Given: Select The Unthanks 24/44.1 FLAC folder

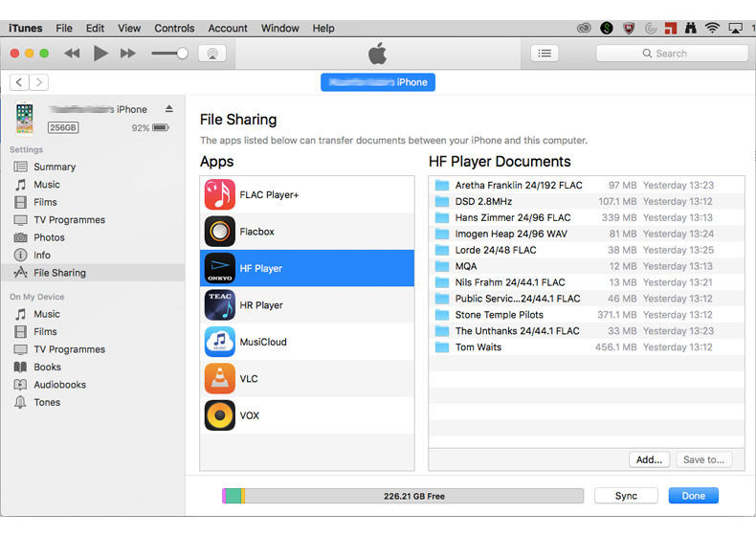Looking at the screenshot, I should click(587, 330).
